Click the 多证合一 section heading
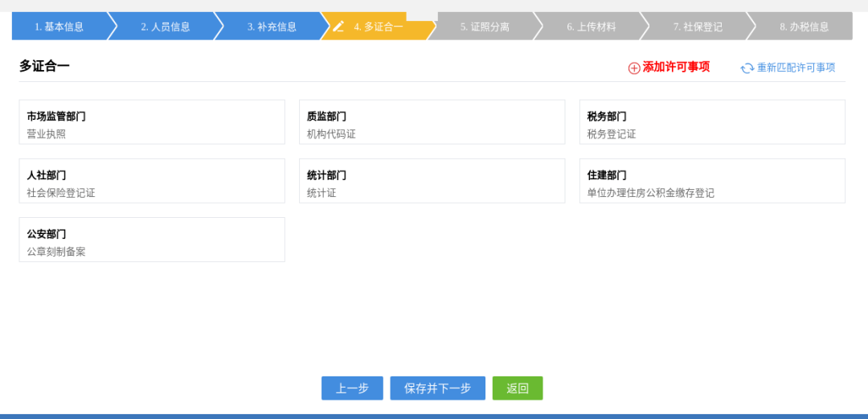Viewport: 868px width, 419px height. pyautogui.click(x=44, y=66)
